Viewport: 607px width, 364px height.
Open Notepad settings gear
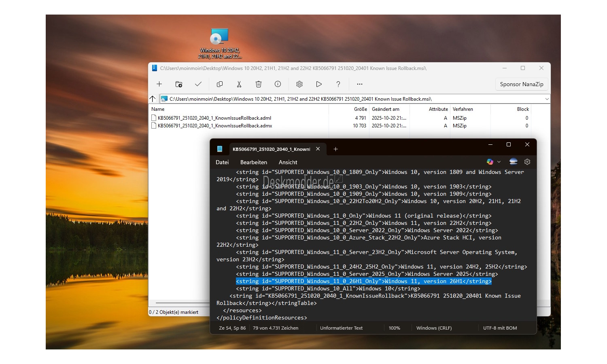pyautogui.click(x=527, y=162)
